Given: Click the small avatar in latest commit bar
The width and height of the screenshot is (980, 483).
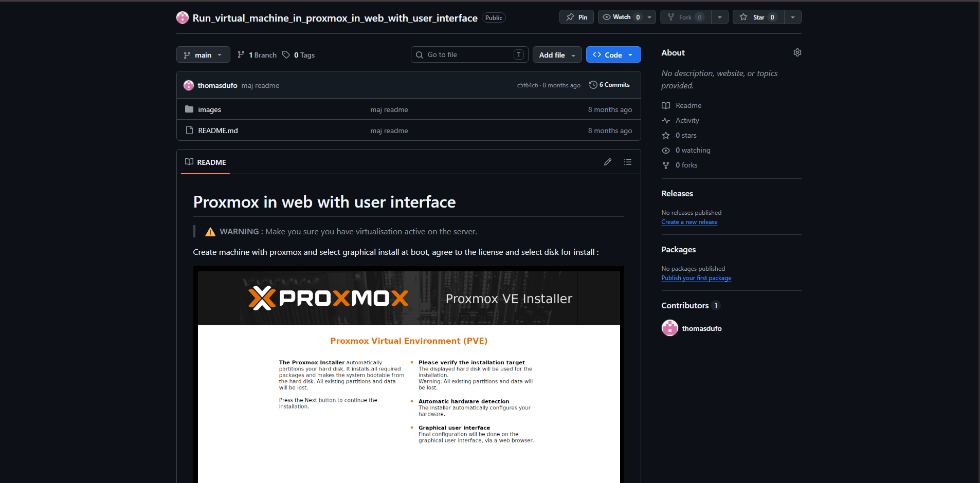Looking at the screenshot, I should point(189,85).
